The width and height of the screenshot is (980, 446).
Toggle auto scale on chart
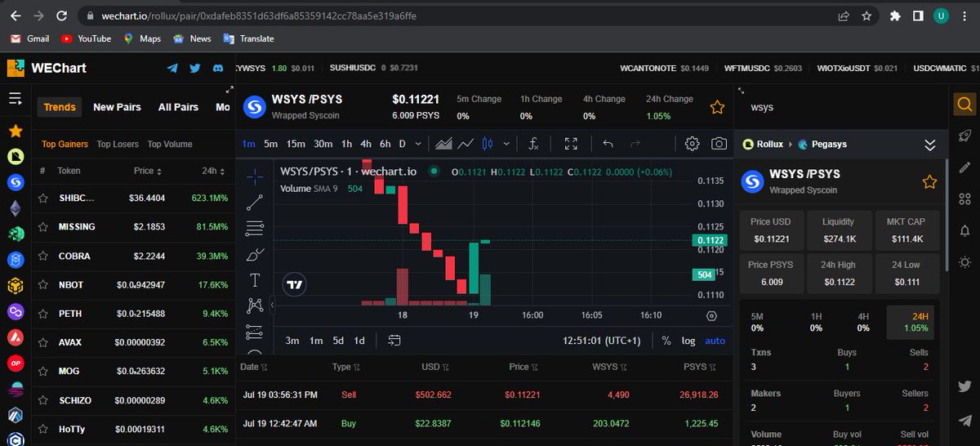pyautogui.click(x=715, y=341)
